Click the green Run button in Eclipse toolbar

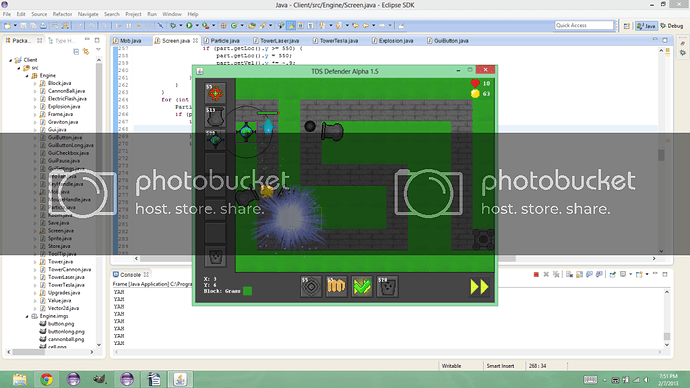[x=189, y=26]
